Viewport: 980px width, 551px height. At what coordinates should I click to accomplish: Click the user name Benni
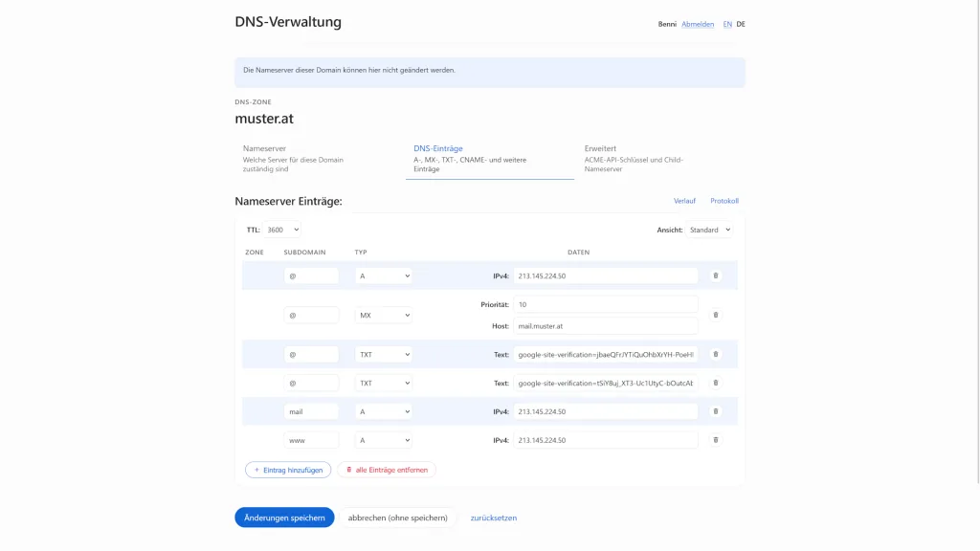point(667,24)
